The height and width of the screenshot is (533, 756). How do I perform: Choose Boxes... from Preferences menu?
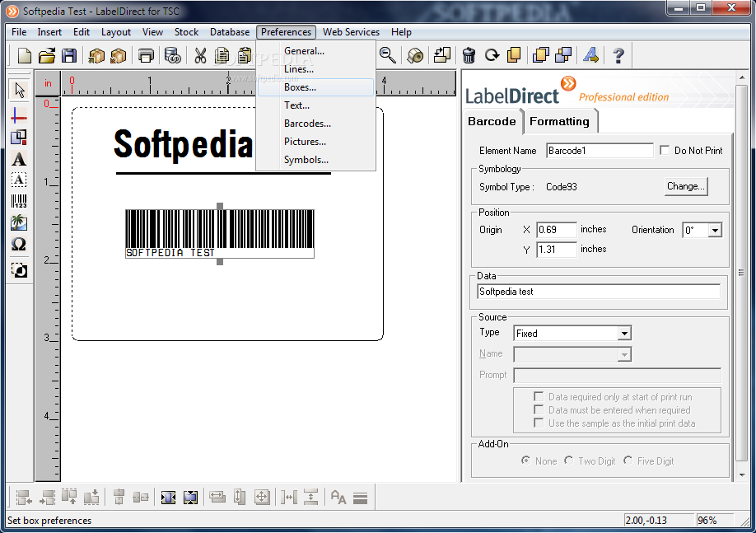(315, 87)
